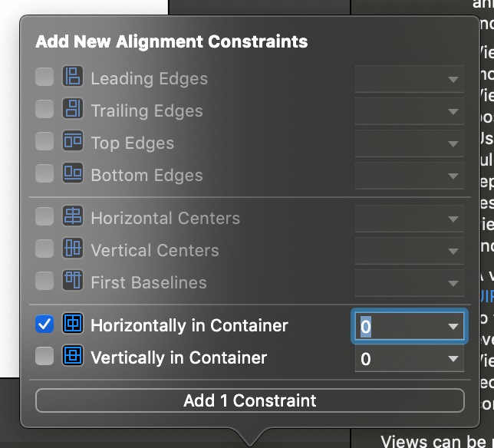Enable Vertically in Container checkbox

pos(44,357)
